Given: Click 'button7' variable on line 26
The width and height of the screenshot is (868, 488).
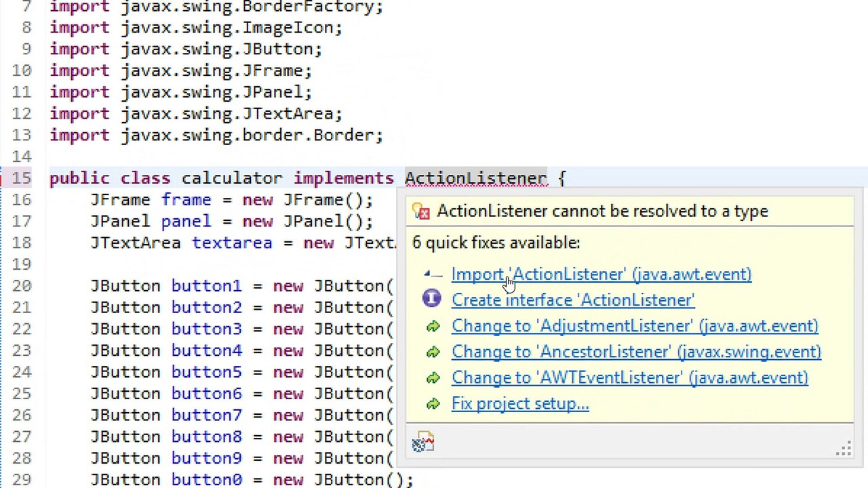Looking at the screenshot, I should pyautogui.click(x=206, y=415).
